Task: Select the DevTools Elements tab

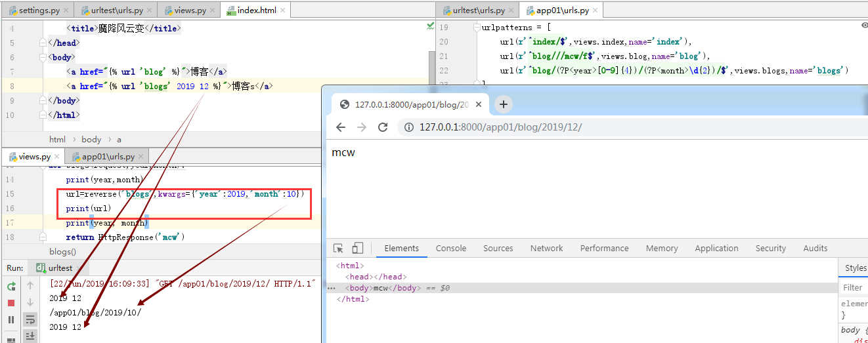Action: [x=402, y=248]
